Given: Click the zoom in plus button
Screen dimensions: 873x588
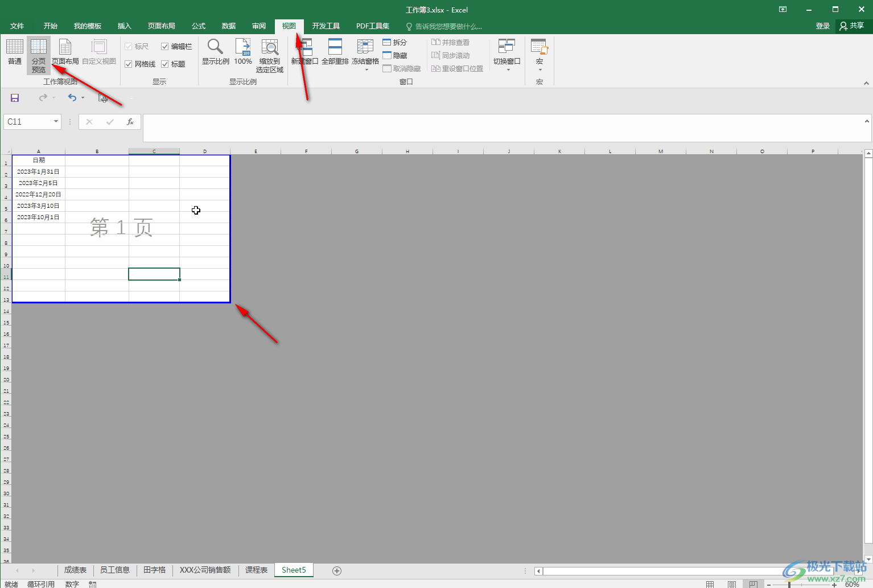Looking at the screenshot, I should tap(834, 585).
